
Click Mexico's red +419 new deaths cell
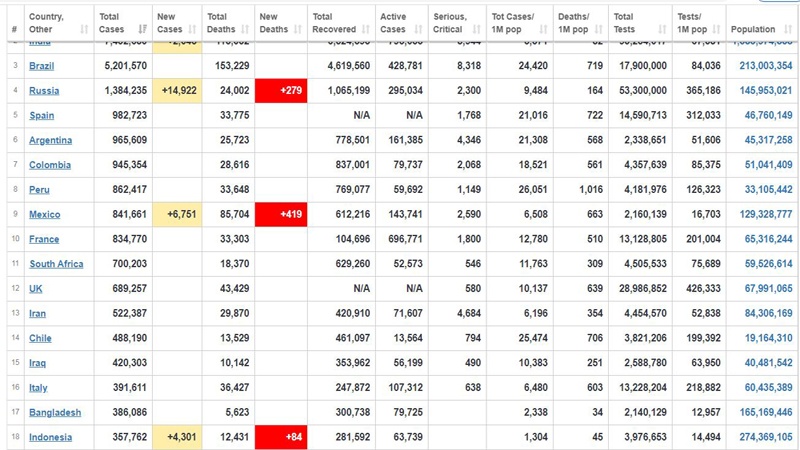point(280,214)
